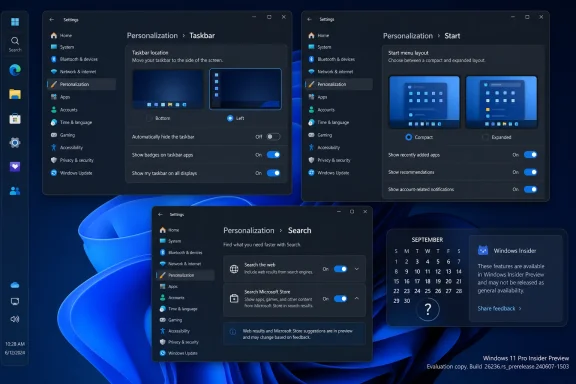
Task: Select September 30 in the calendar
Action: point(407,301)
